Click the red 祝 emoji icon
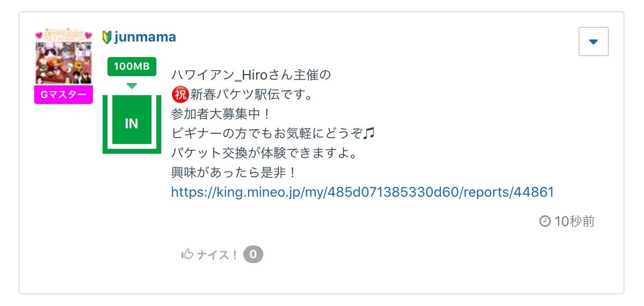The width and height of the screenshot is (644, 306). 180,94
